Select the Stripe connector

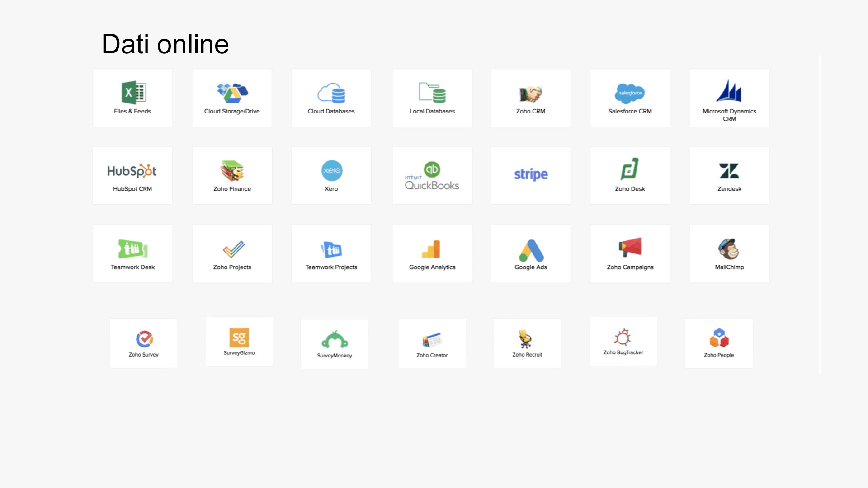pos(531,175)
